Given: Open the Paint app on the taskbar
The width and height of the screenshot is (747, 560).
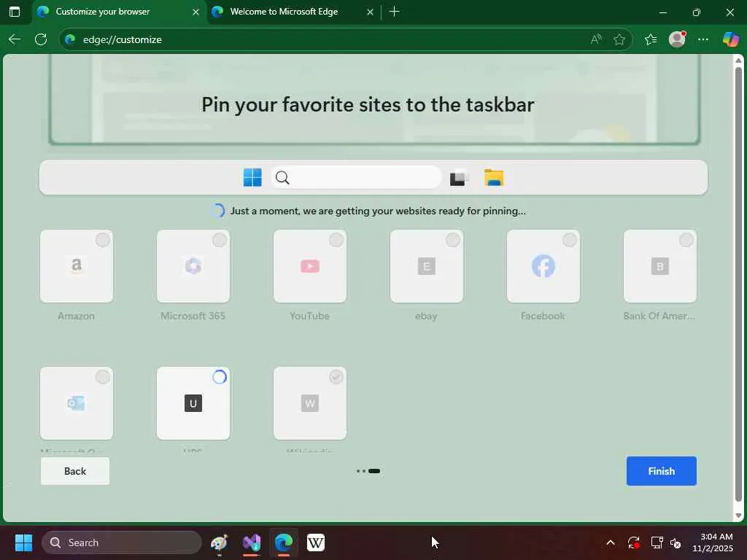Looking at the screenshot, I should [x=219, y=542].
